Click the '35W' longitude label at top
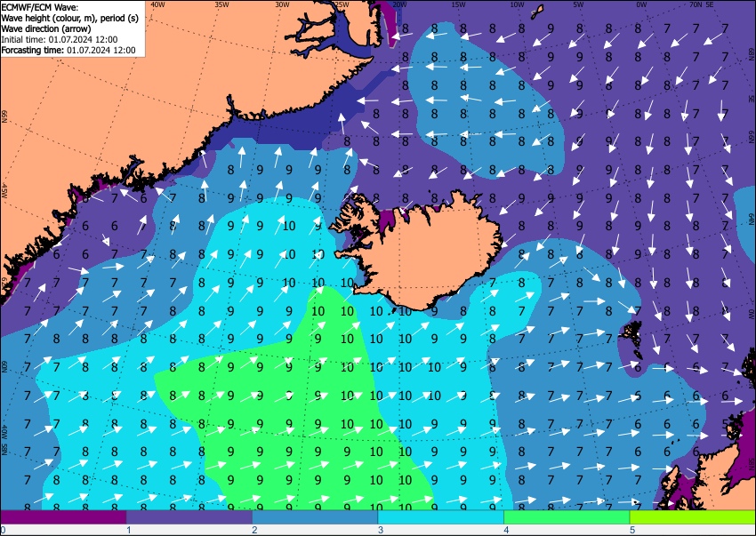756x536 pixels. (221, 4)
